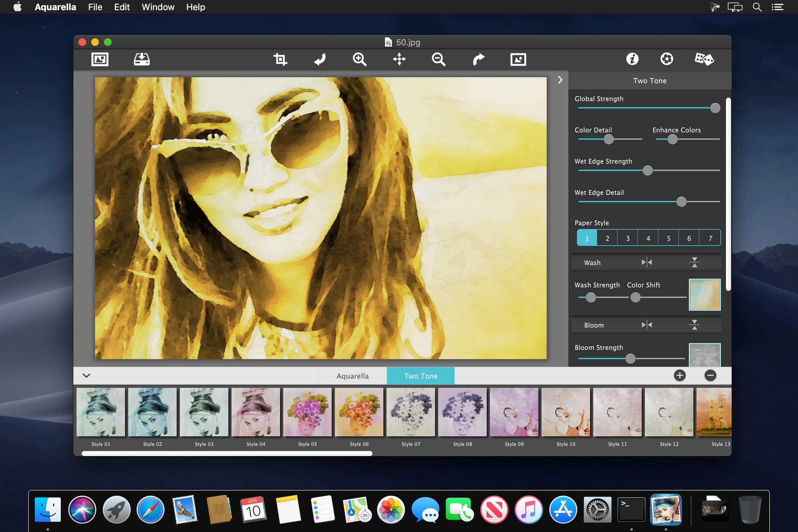Open the info panel icon
798x532 pixels.
tap(632, 59)
